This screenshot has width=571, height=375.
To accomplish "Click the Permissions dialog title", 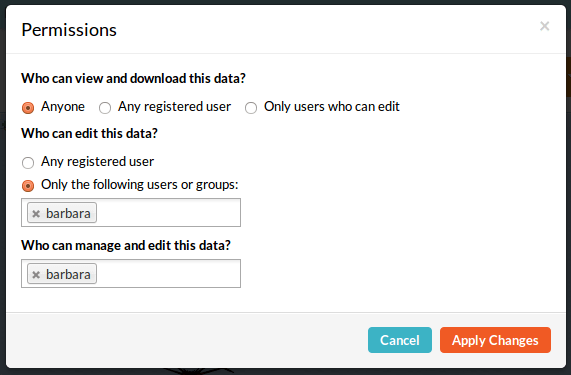I will click(69, 30).
